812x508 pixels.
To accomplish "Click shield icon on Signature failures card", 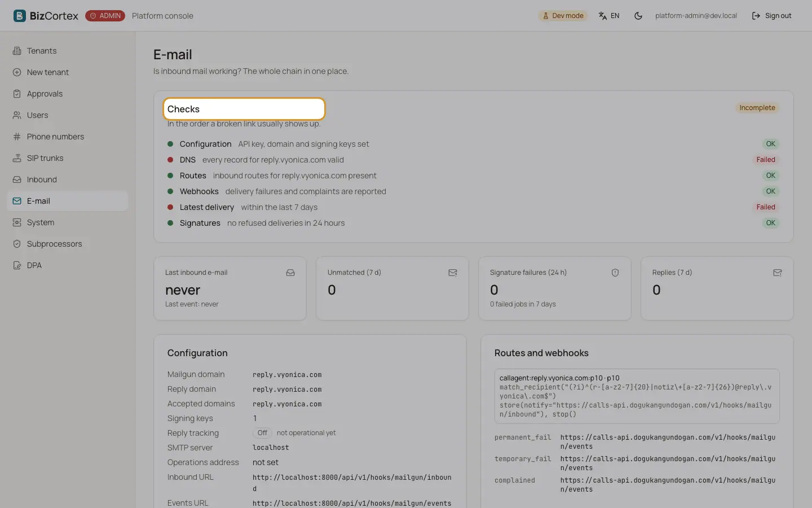I will click(x=615, y=273).
